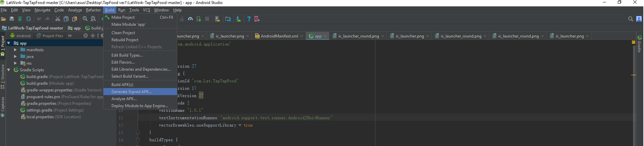Click the Save All toolbar icon
The width and height of the screenshot is (644, 146).
pyautogui.click(x=12, y=19)
